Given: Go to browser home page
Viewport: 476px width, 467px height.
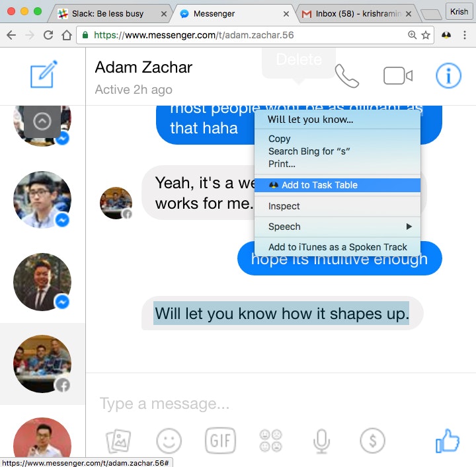Looking at the screenshot, I should click(67, 35).
